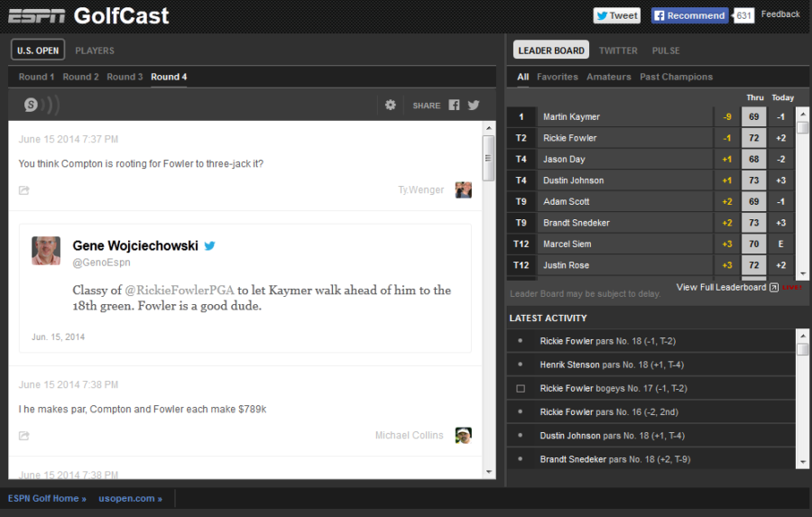Select the Marcel Siem leaderboard row

click(x=651, y=245)
